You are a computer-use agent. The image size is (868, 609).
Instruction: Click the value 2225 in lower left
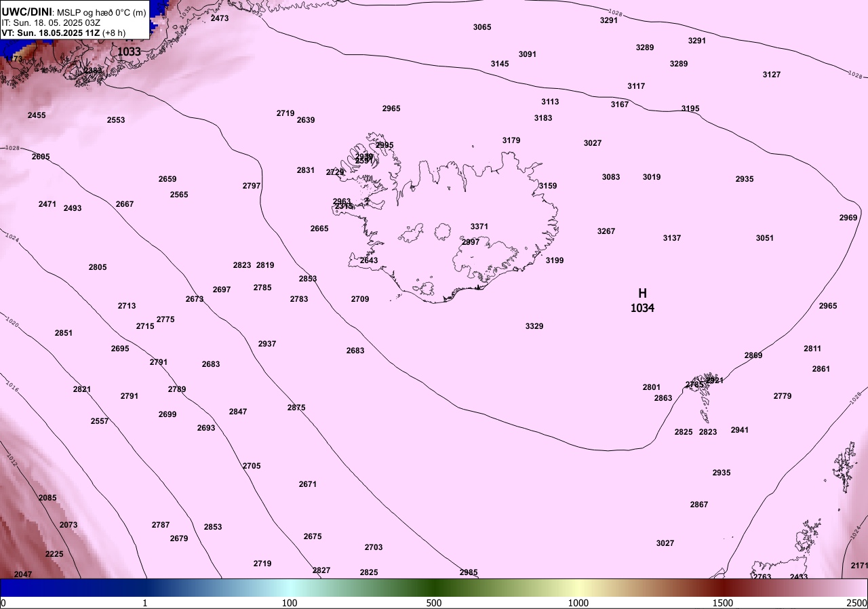point(54,554)
